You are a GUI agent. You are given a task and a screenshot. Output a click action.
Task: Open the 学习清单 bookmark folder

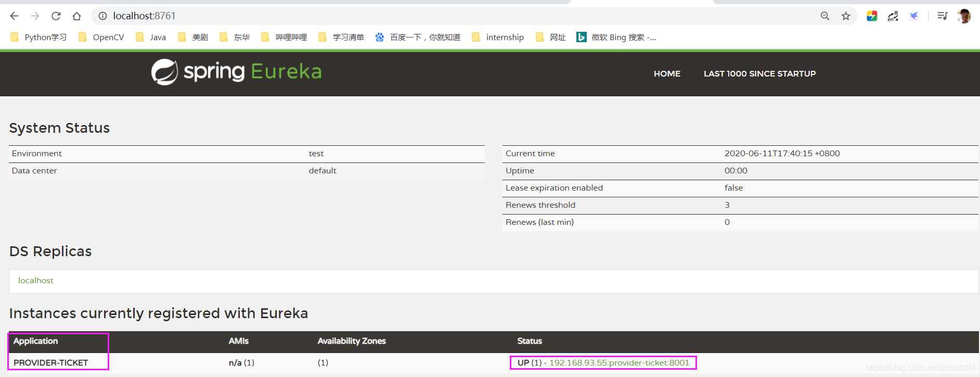pyautogui.click(x=341, y=37)
